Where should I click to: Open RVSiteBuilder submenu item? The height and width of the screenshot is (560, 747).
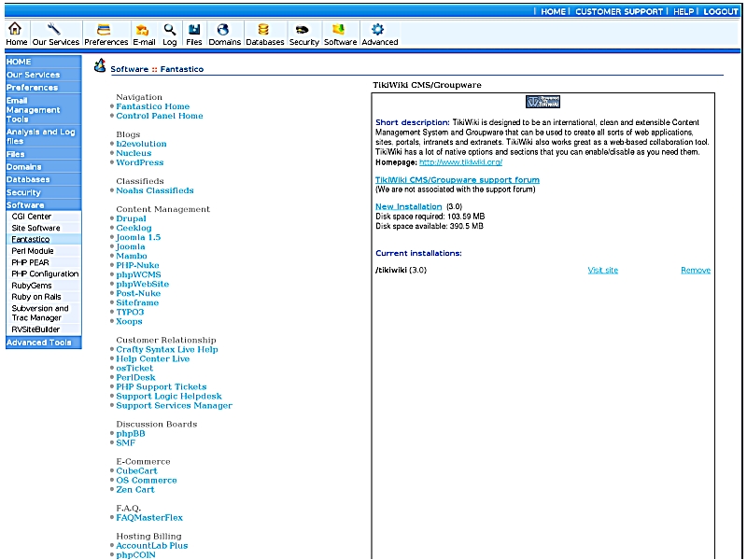[35, 329]
